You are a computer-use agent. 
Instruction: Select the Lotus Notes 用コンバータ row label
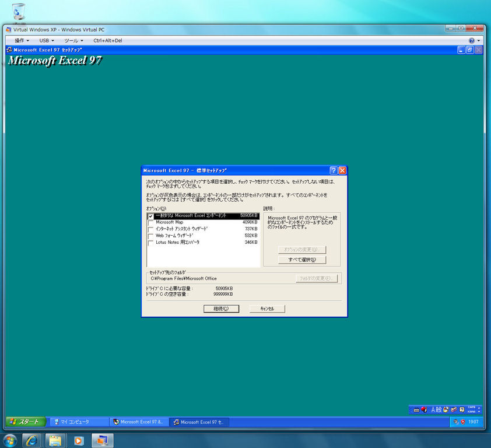[x=177, y=243]
